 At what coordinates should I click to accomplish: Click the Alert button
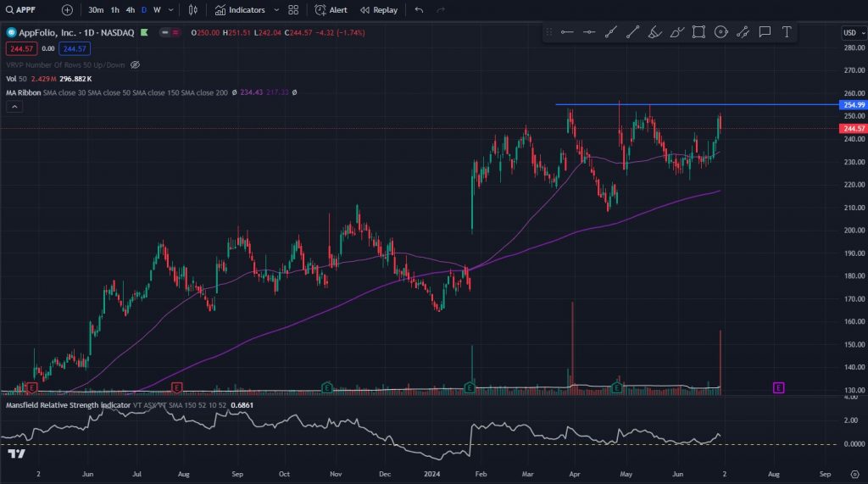point(331,10)
